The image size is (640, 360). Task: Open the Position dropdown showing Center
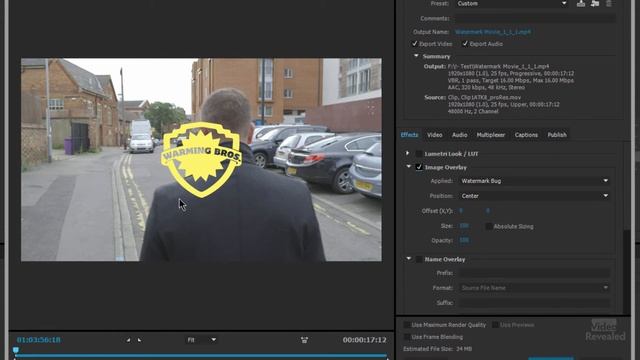click(x=535, y=196)
